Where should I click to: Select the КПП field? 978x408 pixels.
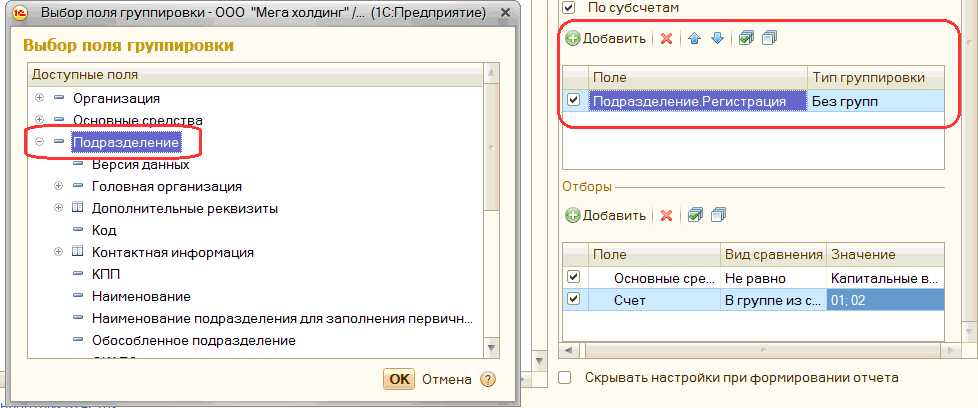105,274
